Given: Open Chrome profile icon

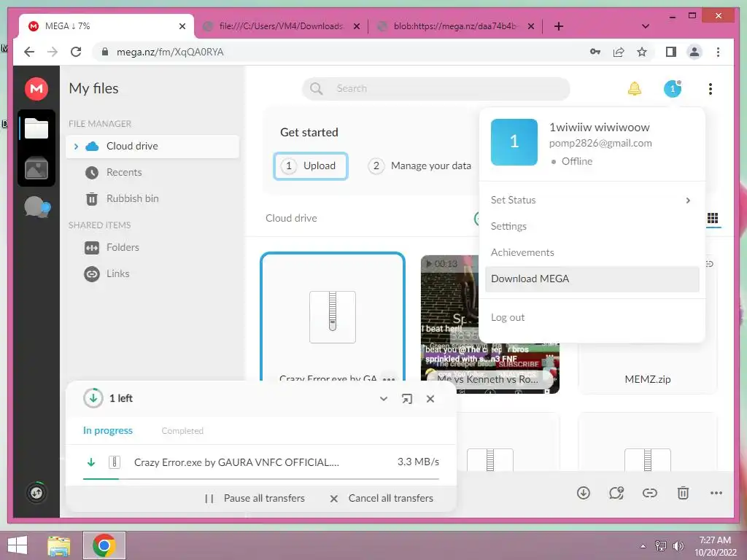Looking at the screenshot, I should 694,52.
